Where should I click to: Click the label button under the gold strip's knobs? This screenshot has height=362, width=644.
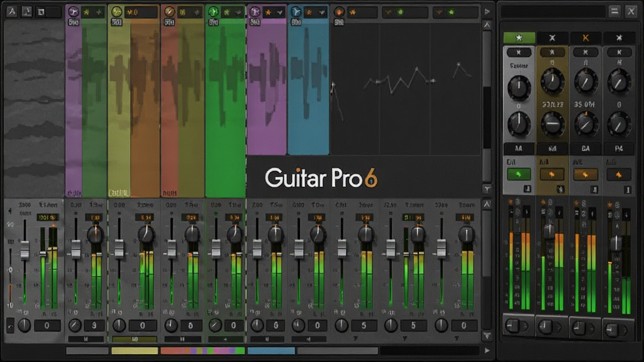[x=552, y=148]
